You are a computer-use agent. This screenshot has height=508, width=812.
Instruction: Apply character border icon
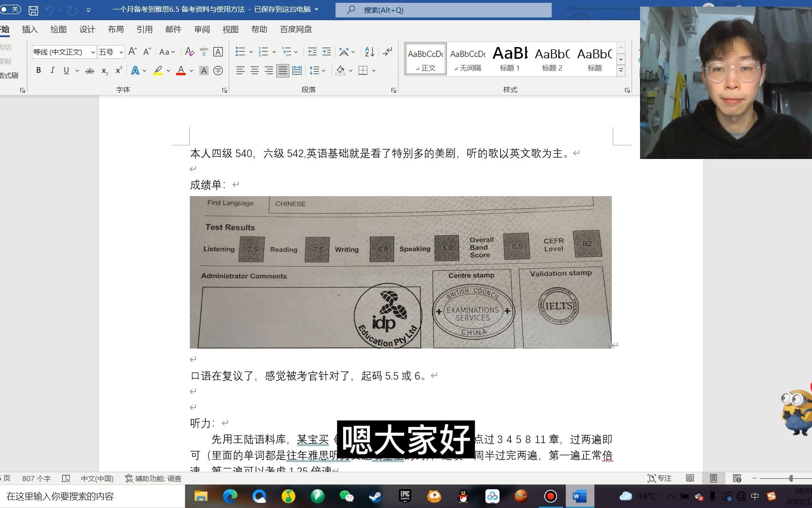coord(218,52)
